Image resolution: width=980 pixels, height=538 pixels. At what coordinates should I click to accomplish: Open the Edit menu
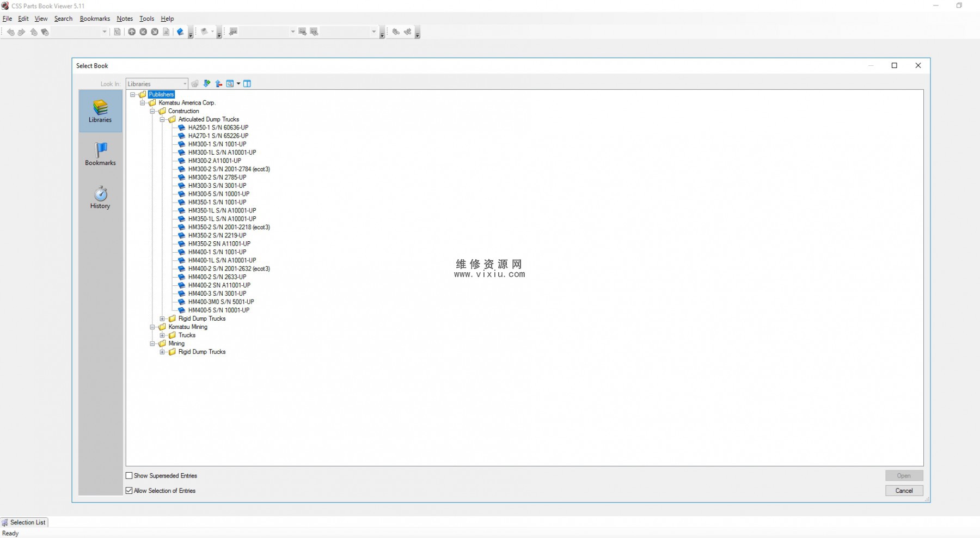[x=23, y=19]
